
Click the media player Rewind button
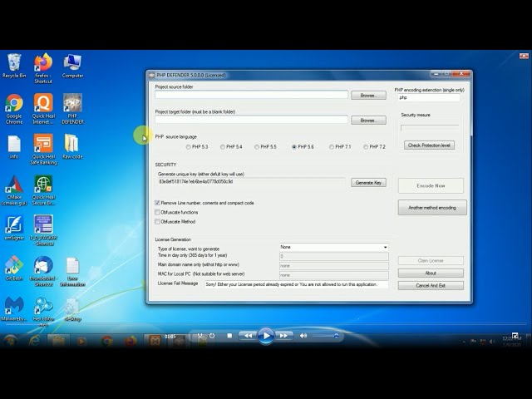coord(249,336)
